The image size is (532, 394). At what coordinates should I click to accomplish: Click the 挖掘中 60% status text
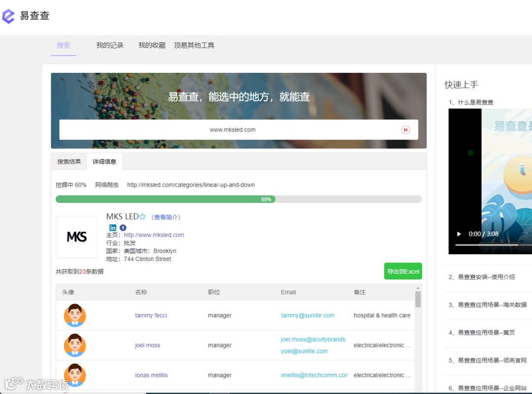pyautogui.click(x=71, y=185)
